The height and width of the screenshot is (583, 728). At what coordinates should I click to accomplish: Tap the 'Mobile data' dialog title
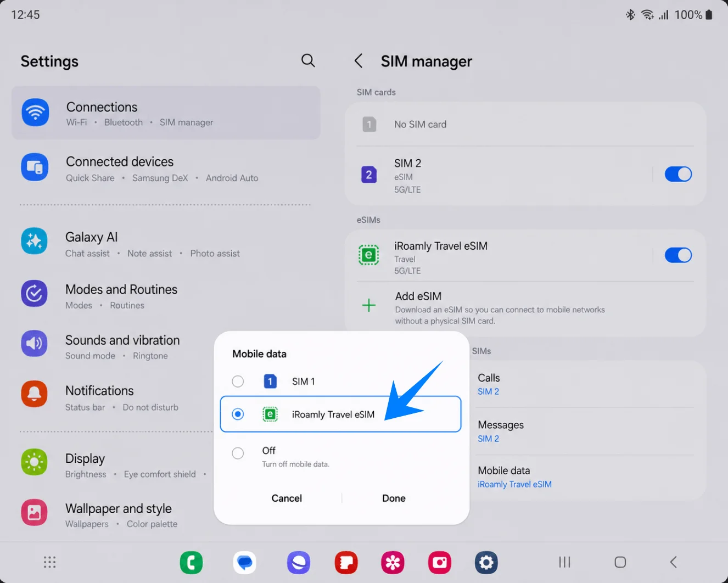(x=259, y=354)
